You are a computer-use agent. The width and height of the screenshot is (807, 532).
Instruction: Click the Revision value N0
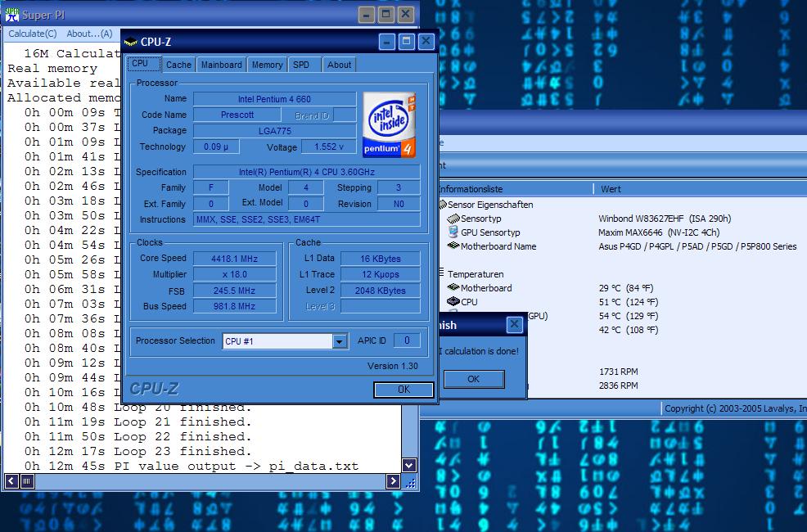point(399,204)
